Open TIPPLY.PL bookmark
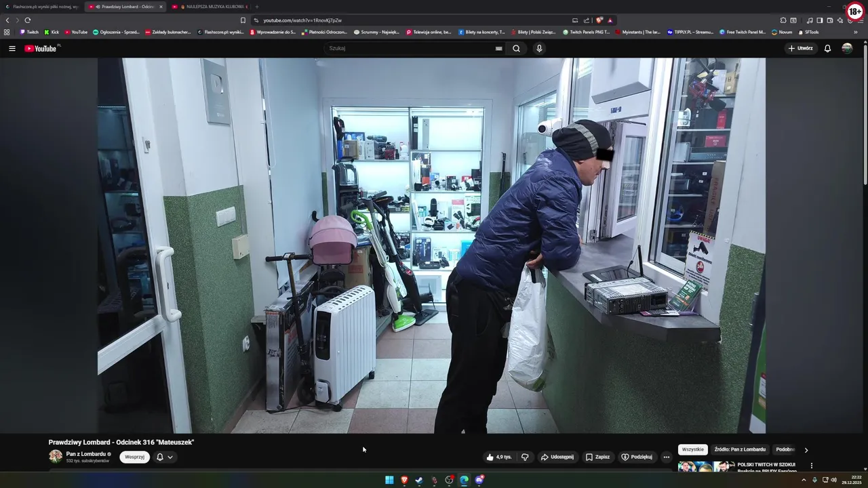This screenshot has width=868, height=488. pyautogui.click(x=690, y=32)
